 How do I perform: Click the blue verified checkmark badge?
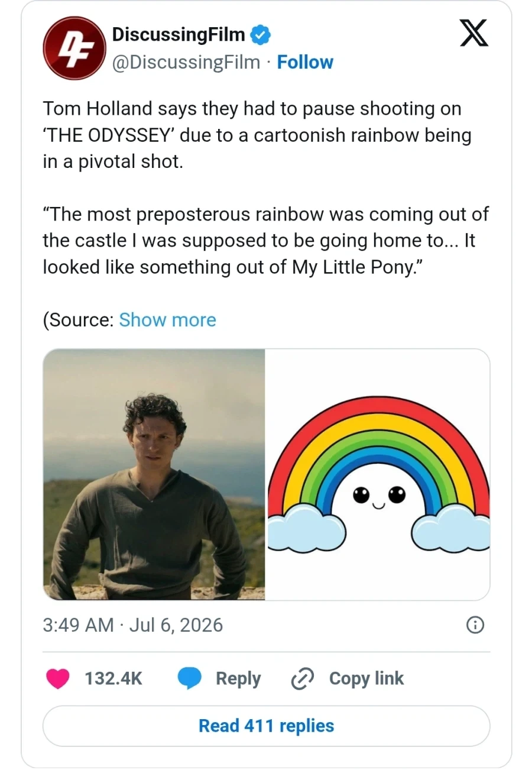tap(261, 35)
